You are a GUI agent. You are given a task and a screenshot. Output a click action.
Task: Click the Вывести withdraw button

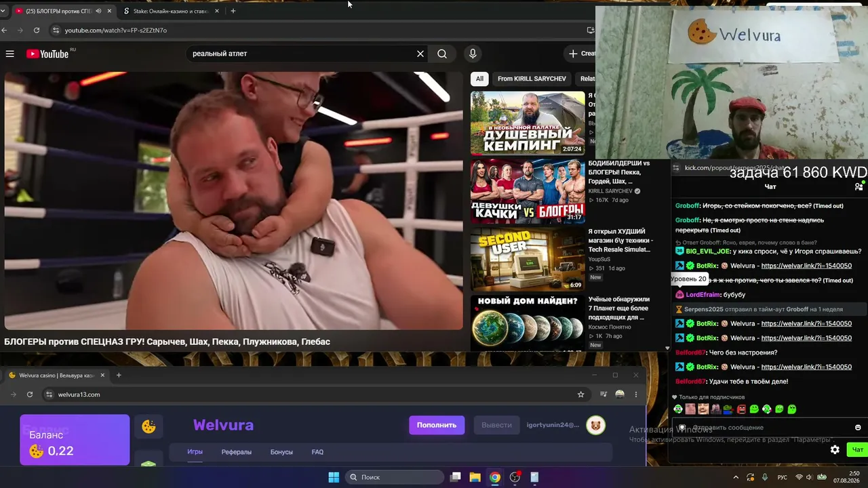click(x=496, y=425)
